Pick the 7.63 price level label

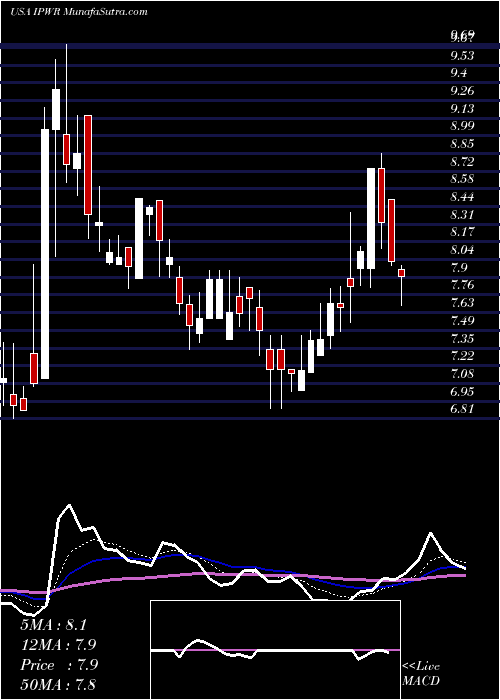click(462, 303)
